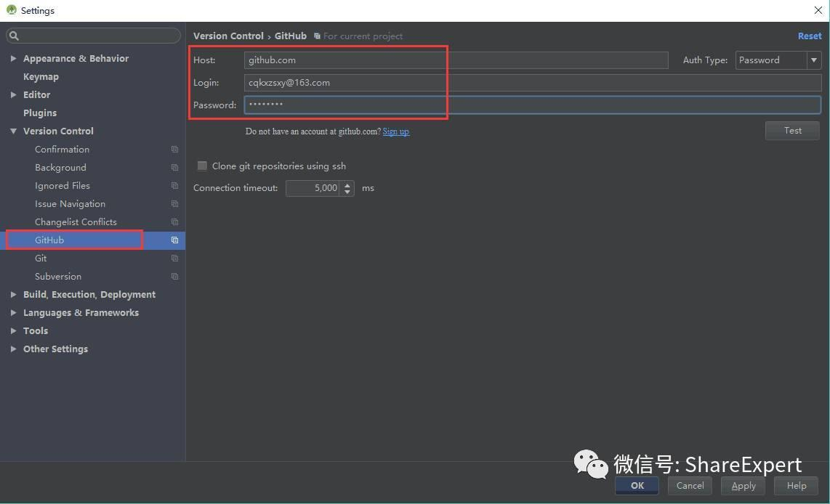Select Subversion settings page

tap(58, 277)
